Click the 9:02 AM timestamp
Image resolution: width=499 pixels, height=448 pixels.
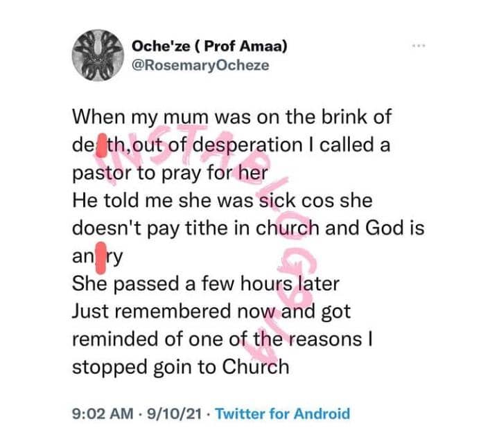click(102, 414)
